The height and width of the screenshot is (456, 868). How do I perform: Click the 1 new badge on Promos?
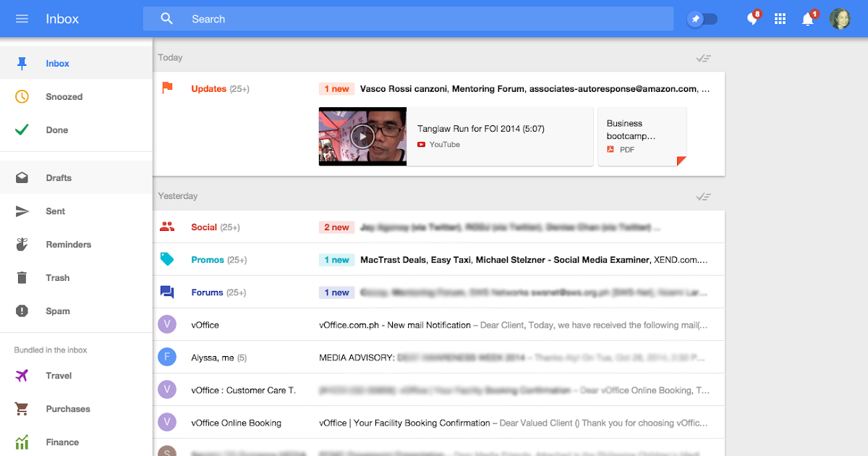336,260
